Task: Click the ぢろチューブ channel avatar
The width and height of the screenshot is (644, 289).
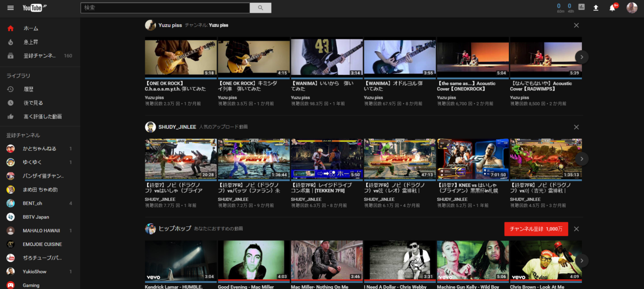Action: [x=10, y=258]
